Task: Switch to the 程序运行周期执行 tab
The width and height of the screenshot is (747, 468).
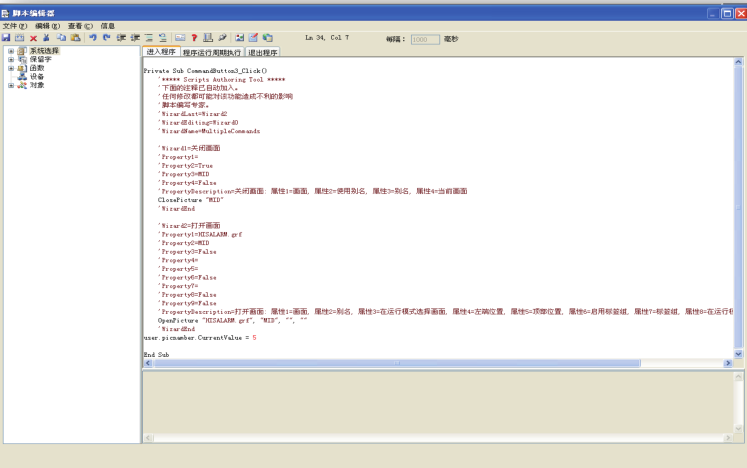Action: coord(212,52)
